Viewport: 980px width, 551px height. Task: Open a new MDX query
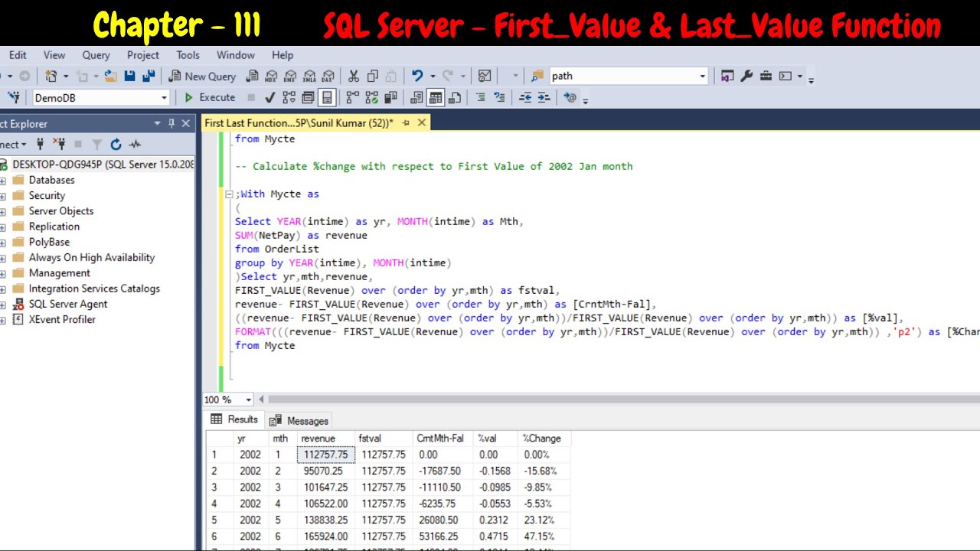click(x=271, y=76)
